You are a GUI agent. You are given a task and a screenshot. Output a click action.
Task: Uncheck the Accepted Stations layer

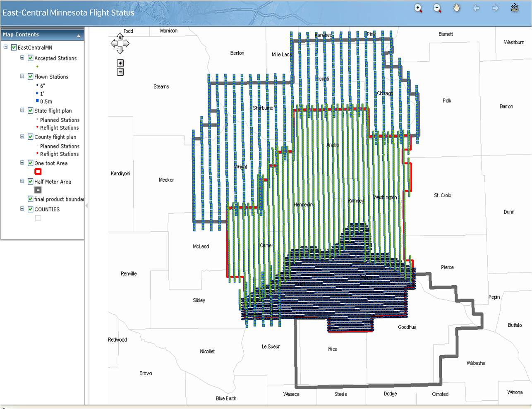(30, 58)
